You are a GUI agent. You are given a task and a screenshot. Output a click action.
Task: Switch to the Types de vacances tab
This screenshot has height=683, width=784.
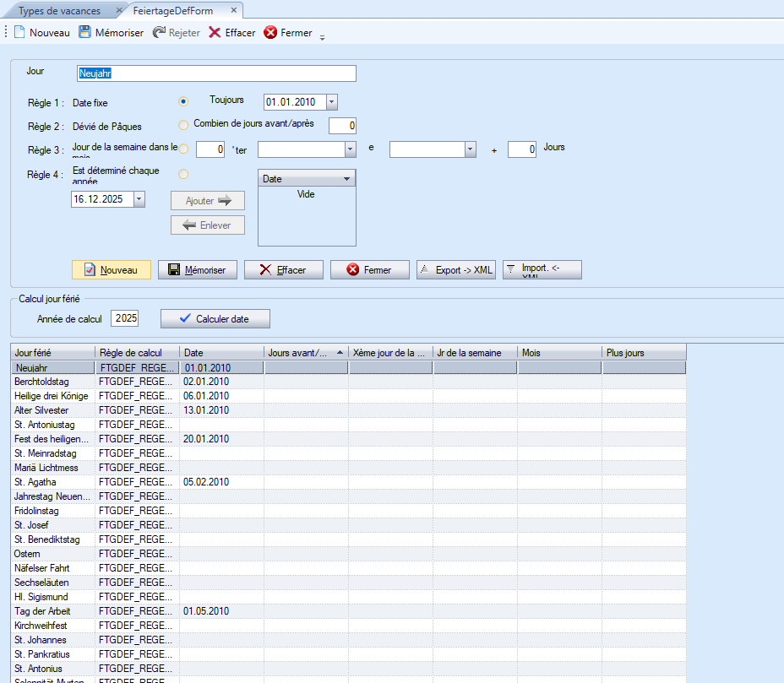[x=58, y=11]
